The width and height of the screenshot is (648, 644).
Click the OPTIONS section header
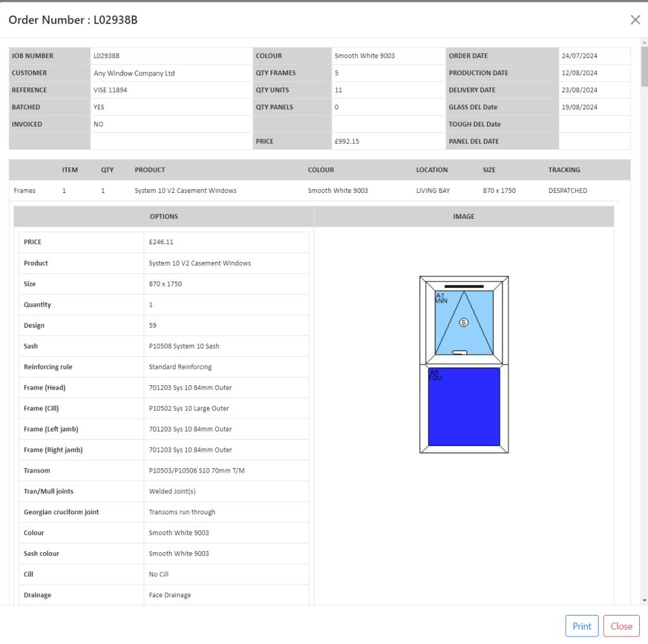(164, 216)
